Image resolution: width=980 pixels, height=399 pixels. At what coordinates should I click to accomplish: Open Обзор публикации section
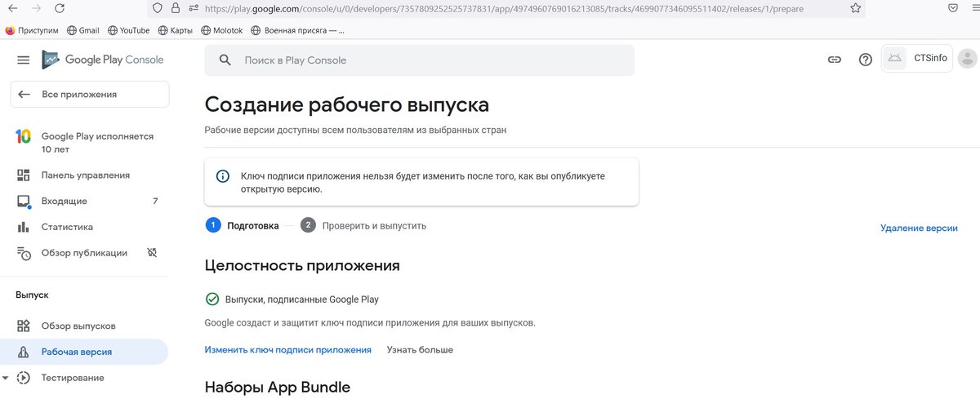pyautogui.click(x=85, y=253)
